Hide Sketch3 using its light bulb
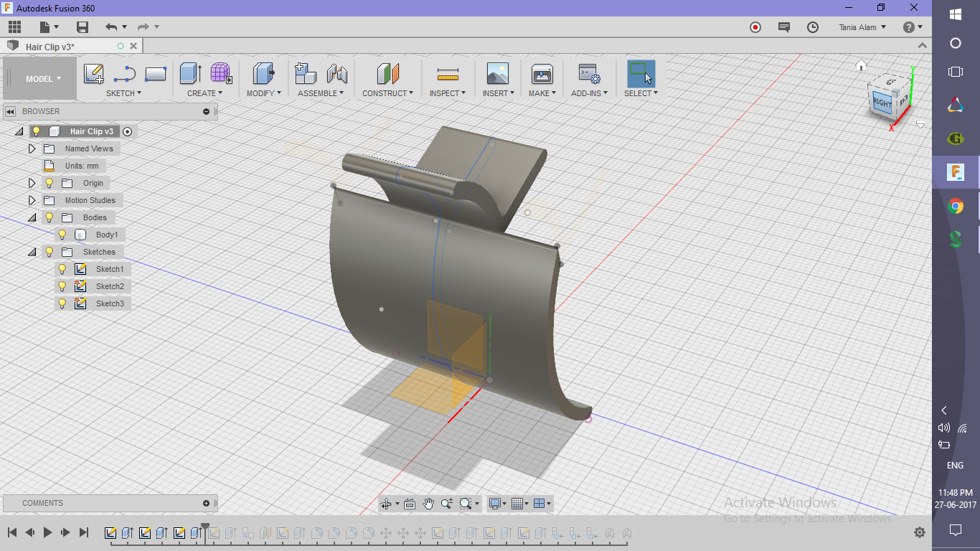980x551 pixels. 62,303
